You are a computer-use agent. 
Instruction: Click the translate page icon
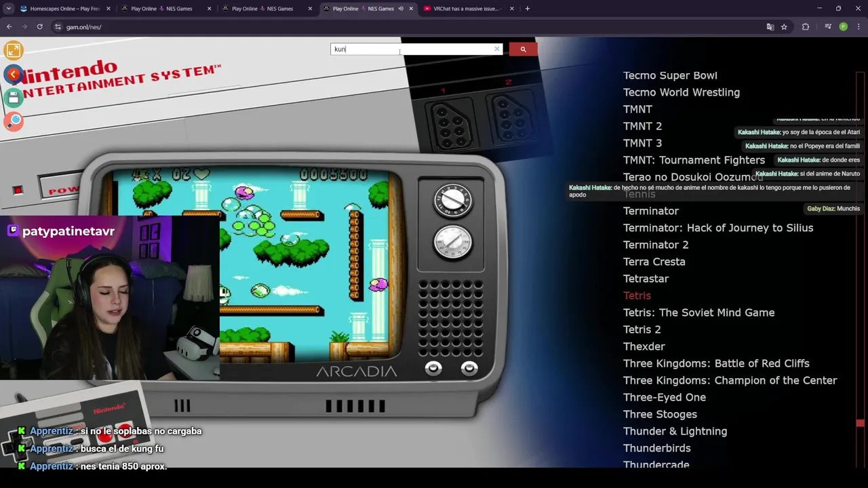tap(770, 27)
